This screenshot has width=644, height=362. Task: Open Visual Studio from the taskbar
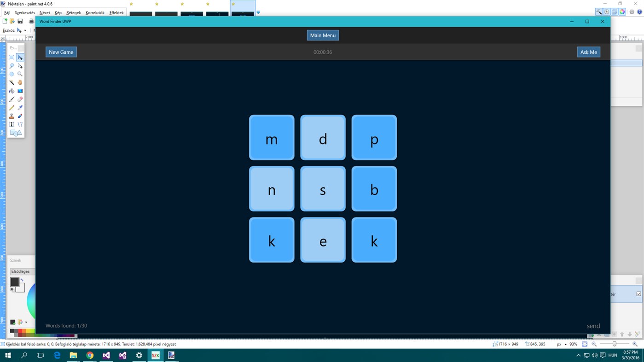pyautogui.click(x=106, y=355)
